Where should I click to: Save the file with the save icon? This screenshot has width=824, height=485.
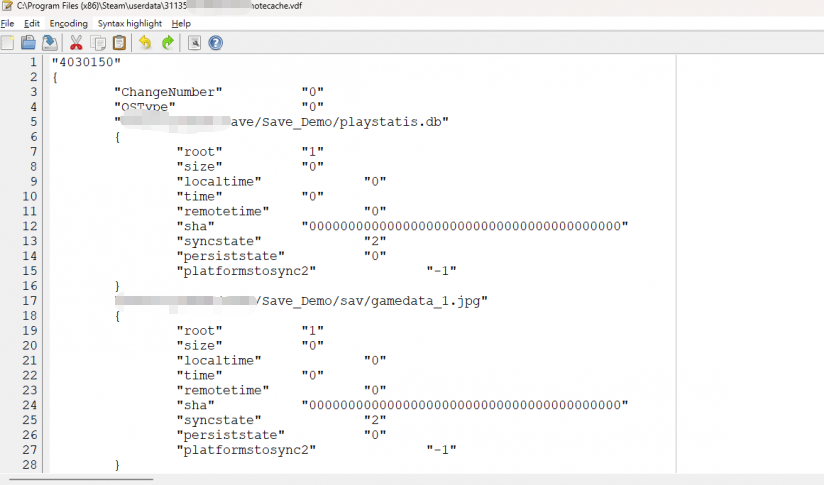coord(49,43)
